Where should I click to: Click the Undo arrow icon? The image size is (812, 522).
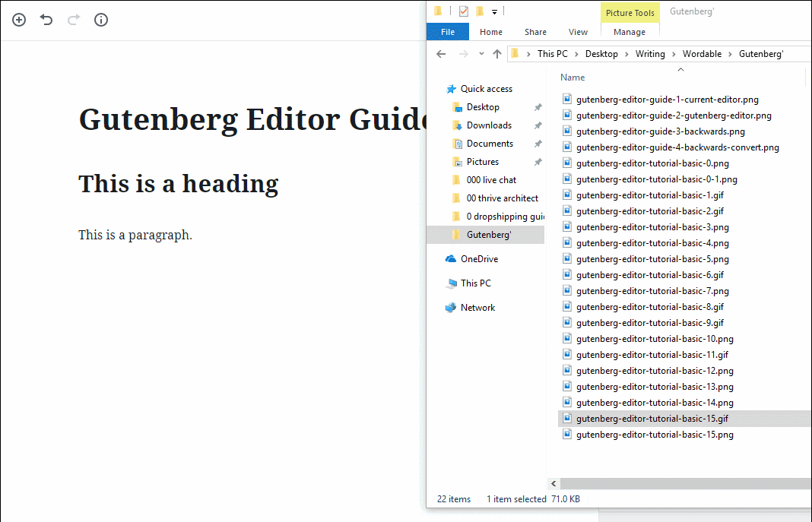(46, 20)
